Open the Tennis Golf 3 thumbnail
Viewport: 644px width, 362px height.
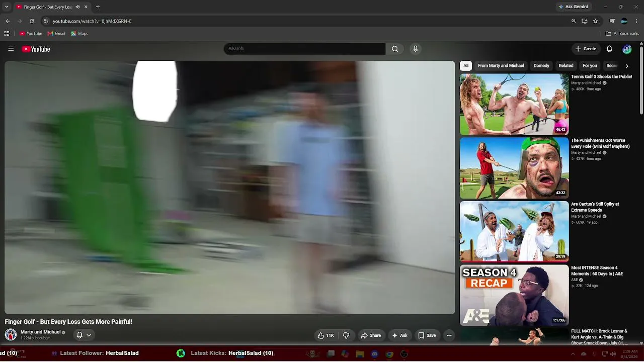pos(514,104)
